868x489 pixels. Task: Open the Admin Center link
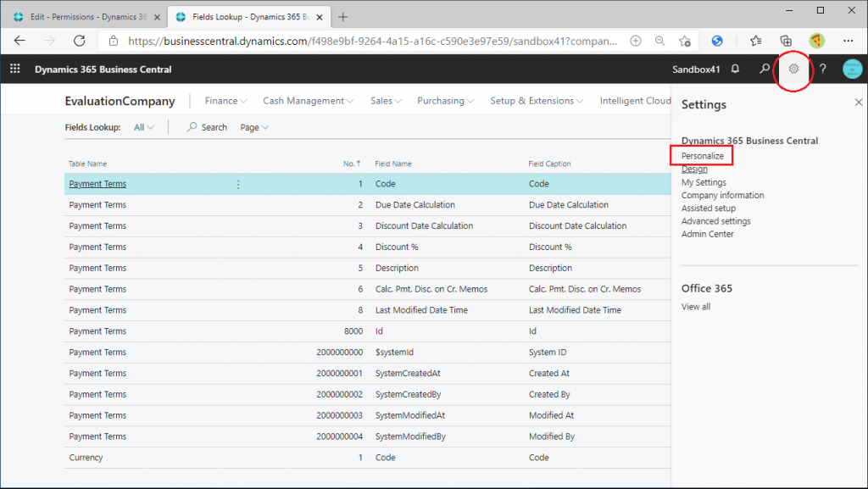point(708,234)
